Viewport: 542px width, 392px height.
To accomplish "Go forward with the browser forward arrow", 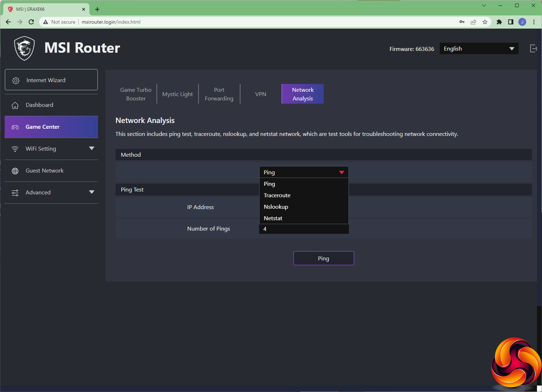I will pos(20,22).
